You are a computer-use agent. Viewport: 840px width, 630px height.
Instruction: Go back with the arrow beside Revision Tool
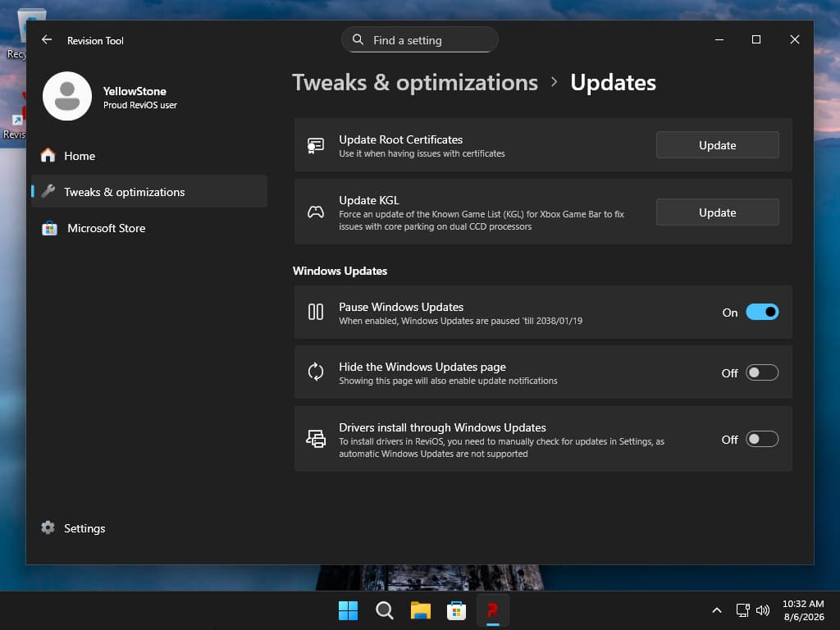point(47,40)
